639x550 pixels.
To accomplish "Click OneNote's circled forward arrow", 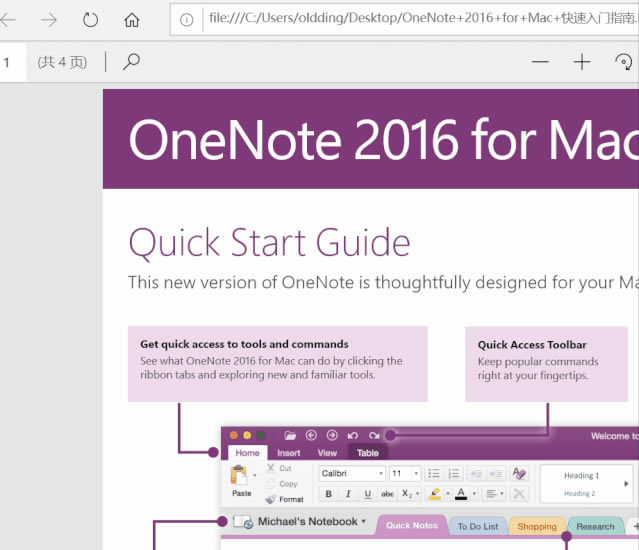I will [x=332, y=435].
